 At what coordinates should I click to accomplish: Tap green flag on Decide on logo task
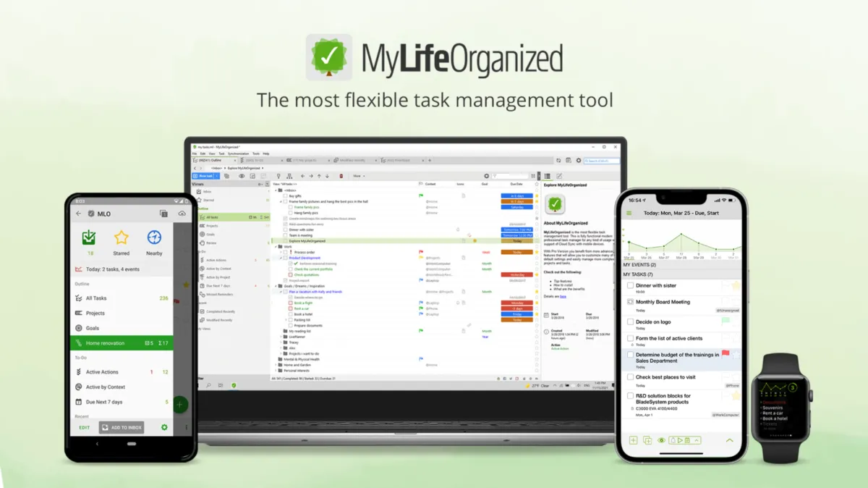[x=726, y=321]
